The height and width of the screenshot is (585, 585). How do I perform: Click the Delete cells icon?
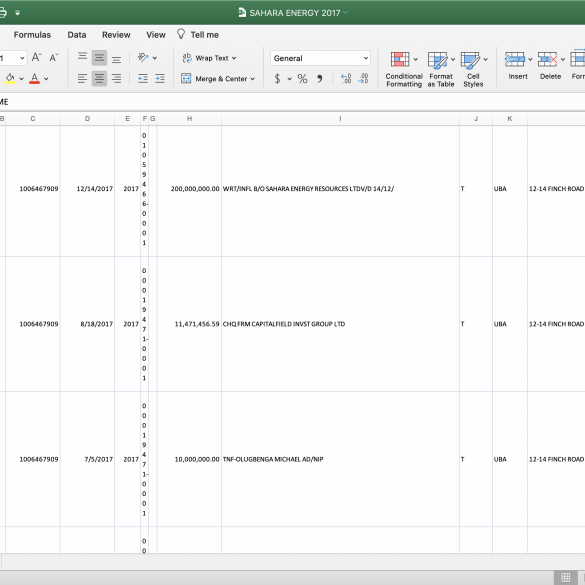(547, 59)
